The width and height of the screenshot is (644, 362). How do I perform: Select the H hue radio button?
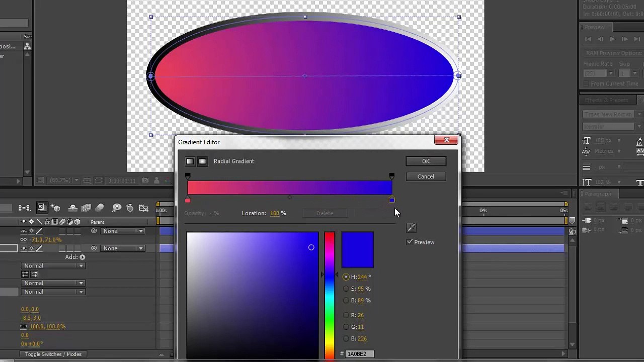346,277
